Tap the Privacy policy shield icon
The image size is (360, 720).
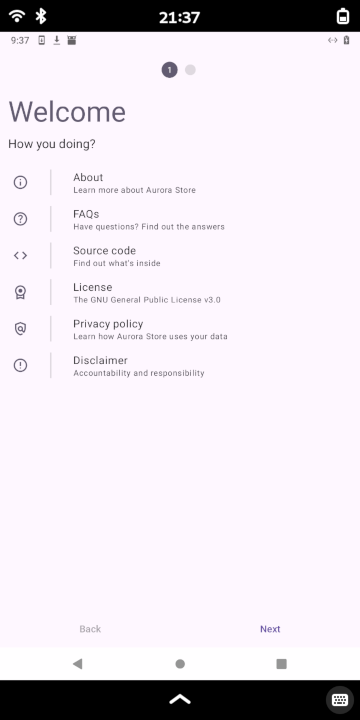[20, 329]
